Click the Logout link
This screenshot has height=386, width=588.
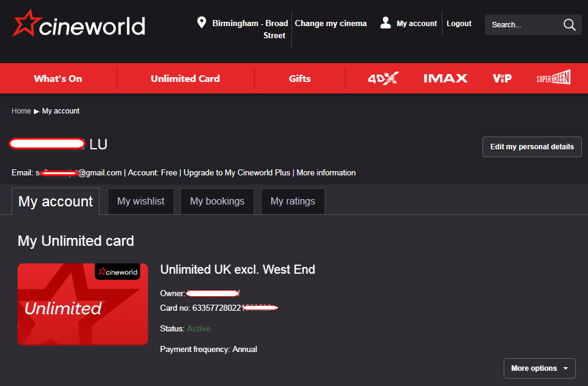click(459, 22)
